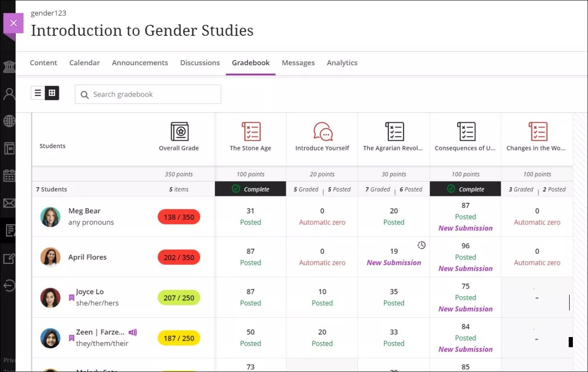Sign out using the sidebar exit arrow icon
The image size is (588, 372).
[10, 286]
